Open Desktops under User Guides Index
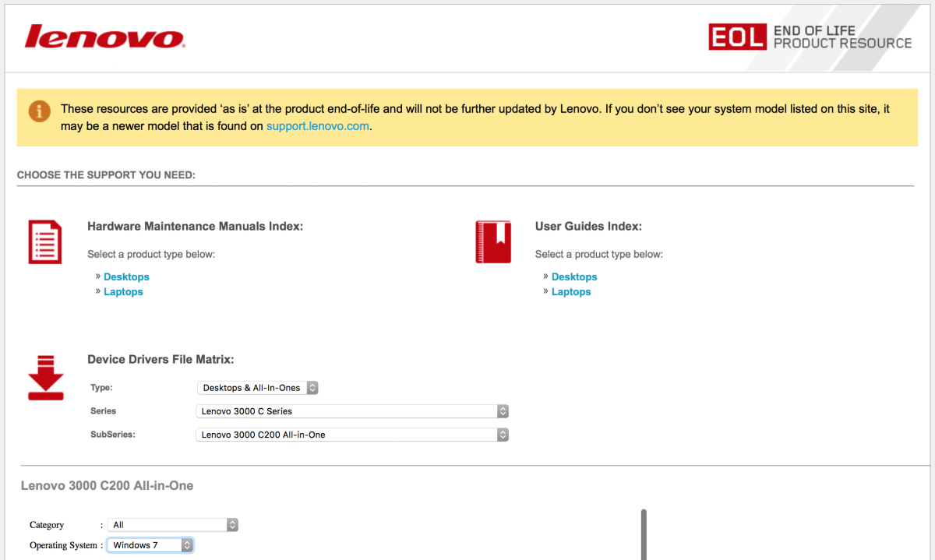 click(574, 276)
